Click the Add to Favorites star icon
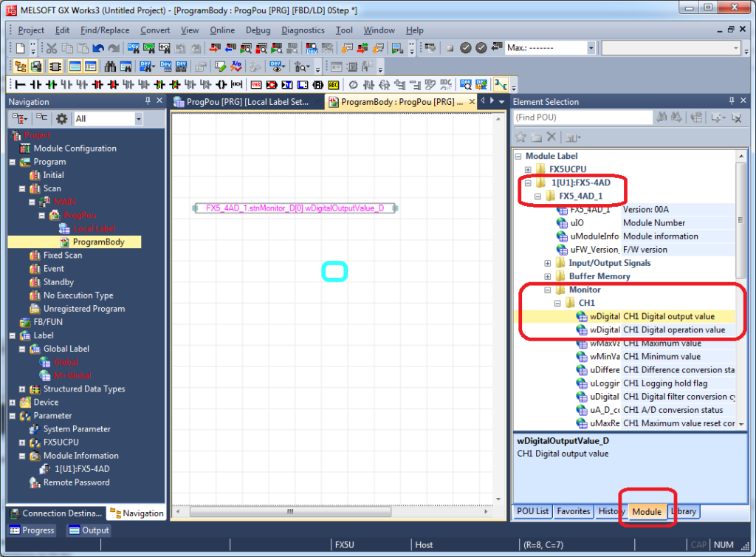The height and width of the screenshot is (557, 756). pos(520,137)
